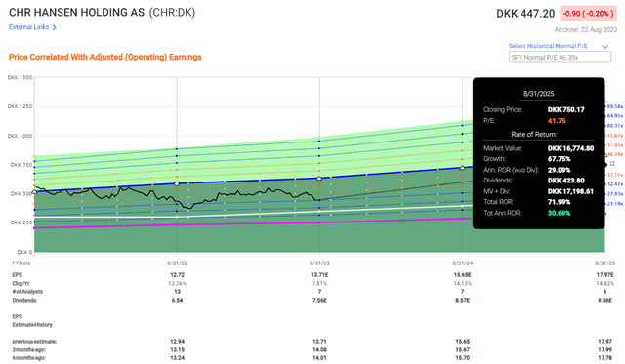The image size is (625, 364).
Task: Click the chevron arrow beside External Links
Action: click(x=55, y=27)
